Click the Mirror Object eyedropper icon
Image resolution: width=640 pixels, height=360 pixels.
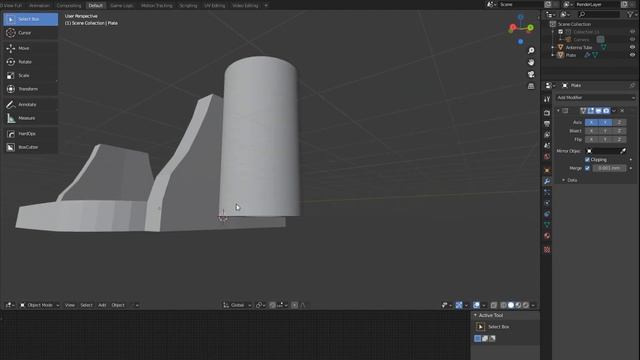click(623, 151)
